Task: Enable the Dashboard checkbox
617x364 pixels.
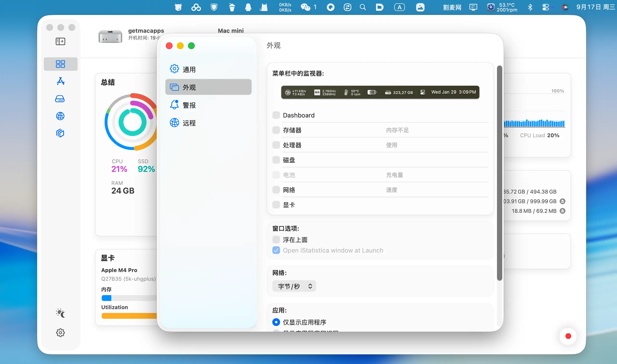Action: pyautogui.click(x=276, y=115)
